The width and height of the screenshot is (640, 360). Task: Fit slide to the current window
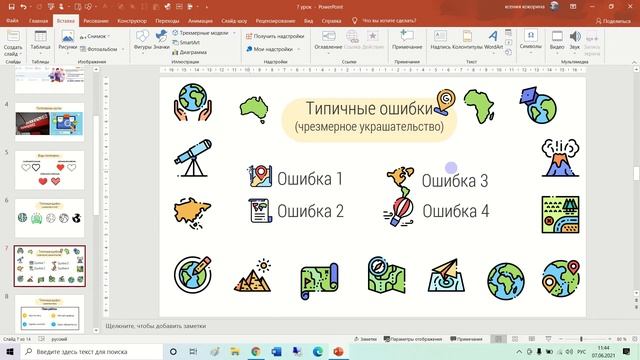pyautogui.click(x=635, y=339)
